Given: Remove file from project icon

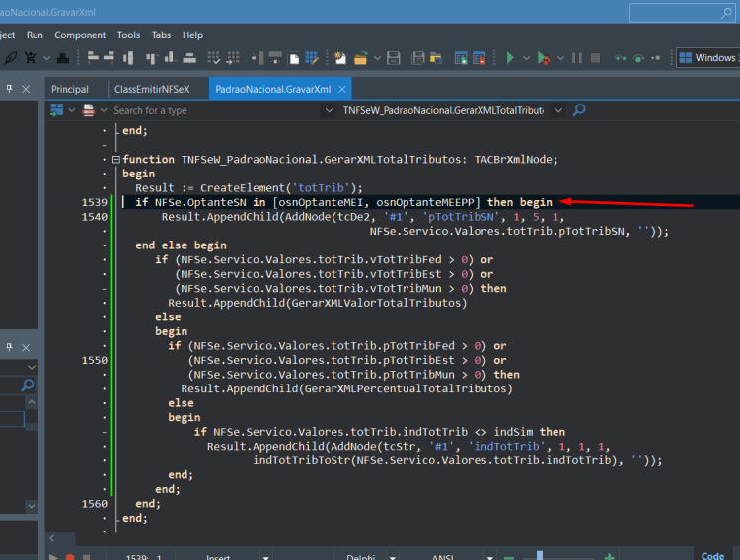Looking at the screenshot, I should pyautogui.click(x=479, y=58).
